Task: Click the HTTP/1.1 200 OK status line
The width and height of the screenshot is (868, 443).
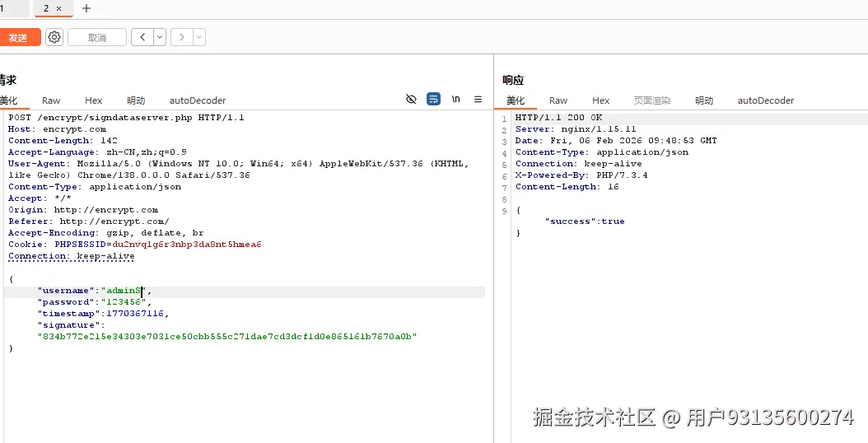Action: [x=558, y=118]
